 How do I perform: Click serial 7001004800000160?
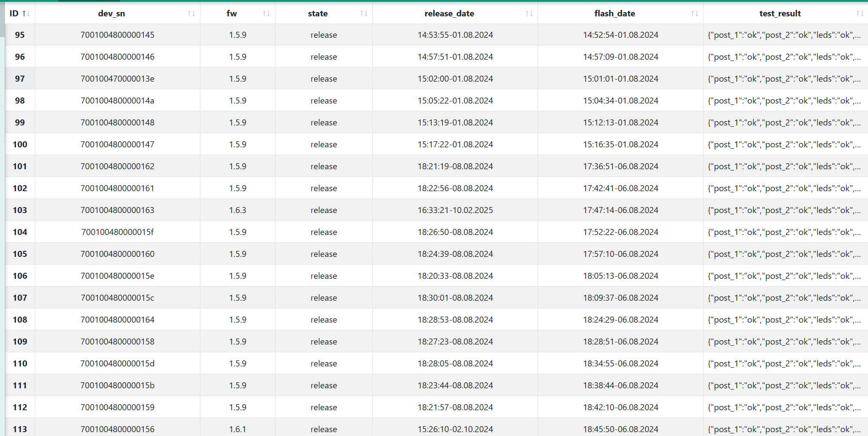click(118, 254)
